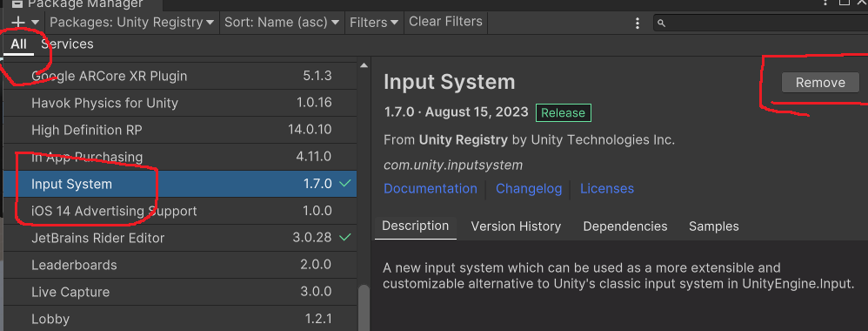The width and height of the screenshot is (868, 331).
Task: Focus the package search field
Action: [761, 24]
